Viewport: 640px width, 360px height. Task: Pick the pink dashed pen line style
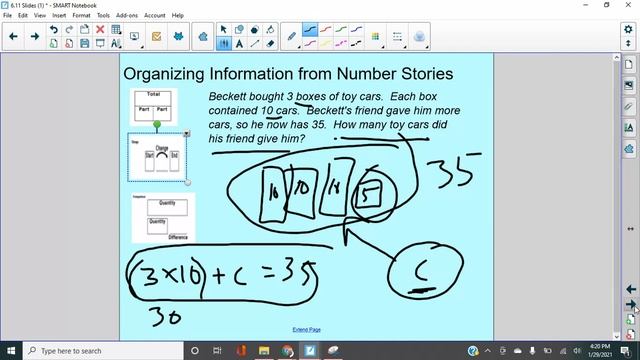pyautogui.click(x=341, y=43)
